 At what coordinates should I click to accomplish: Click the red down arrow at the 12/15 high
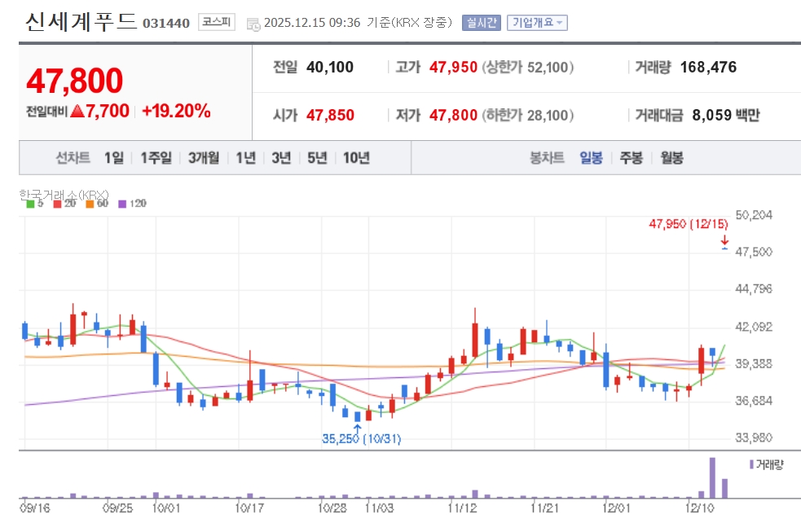[x=724, y=240]
